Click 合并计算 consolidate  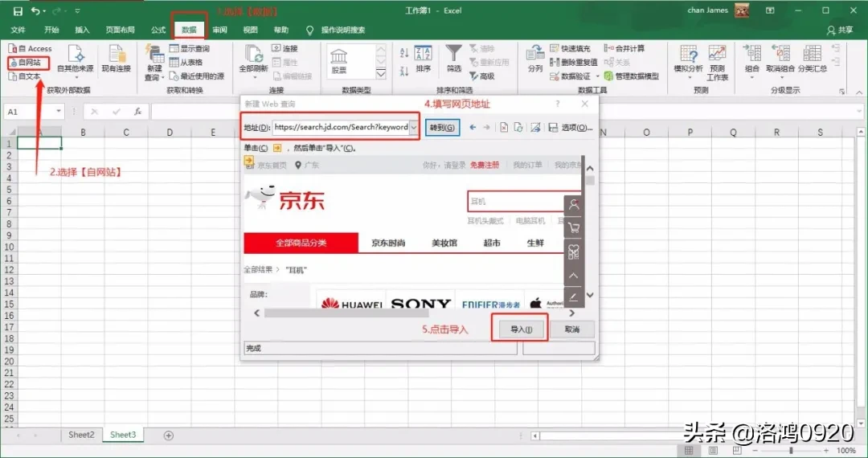(x=624, y=49)
